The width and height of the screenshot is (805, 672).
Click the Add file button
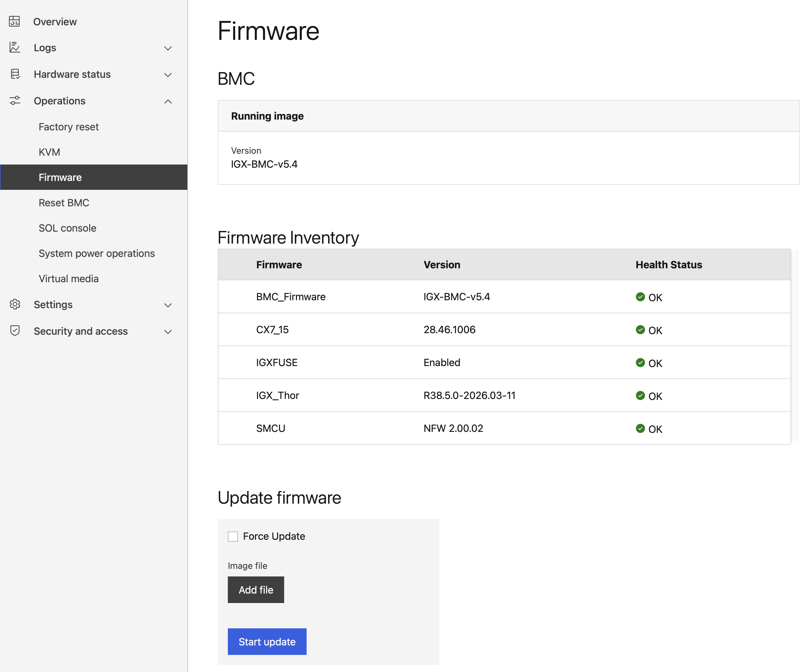256,589
